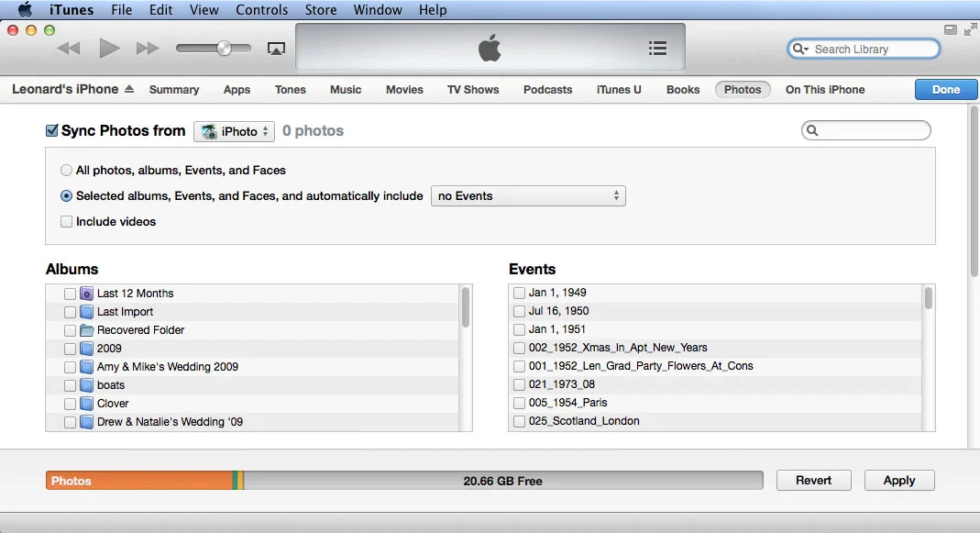Click the 20.66 GB Free capacity segment

[x=503, y=481]
